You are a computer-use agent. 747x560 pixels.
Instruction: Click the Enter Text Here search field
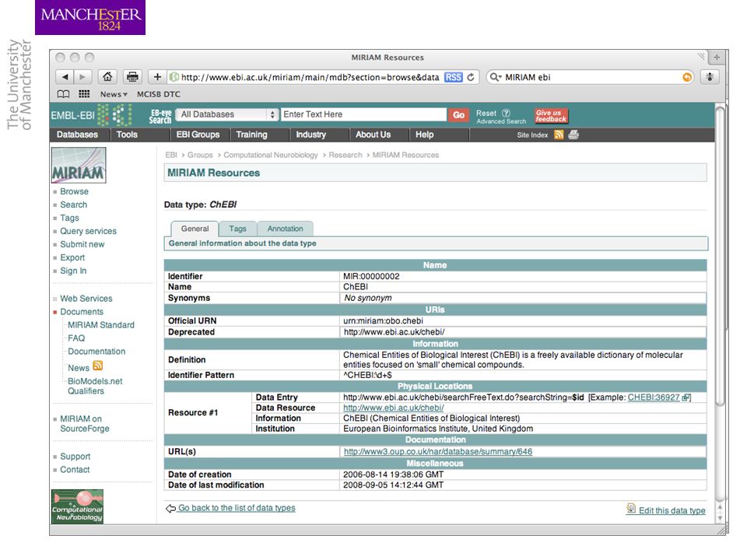click(x=363, y=114)
